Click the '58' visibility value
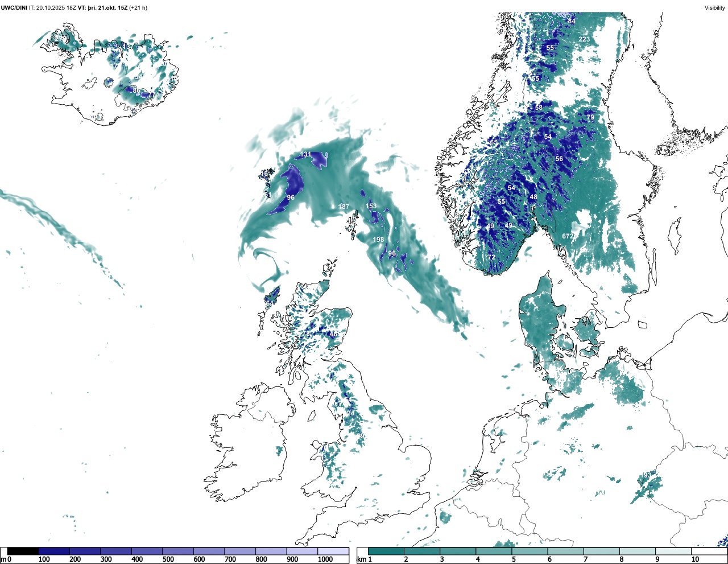The width and height of the screenshot is (728, 564). 539,107
